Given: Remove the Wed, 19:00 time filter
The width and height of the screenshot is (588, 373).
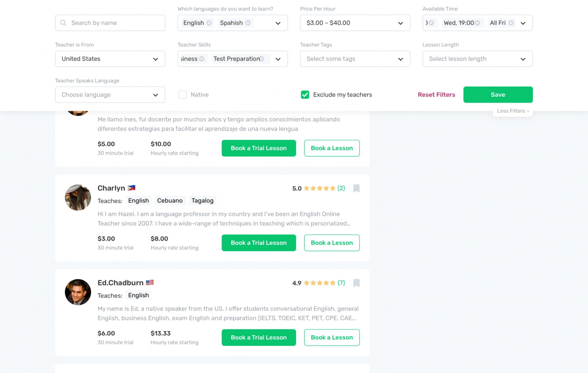Looking at the screenshot, I should pyautogui.click(x=478, y=23).
